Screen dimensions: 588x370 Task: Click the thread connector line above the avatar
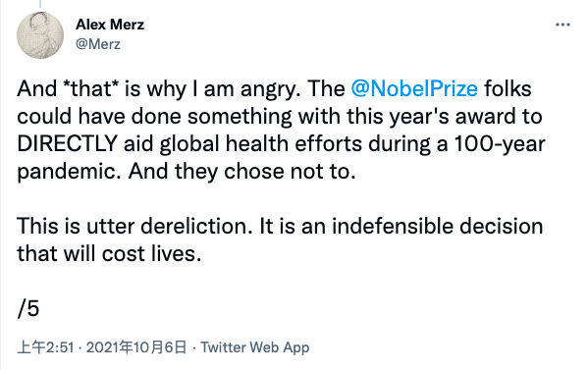click(x=40, y=4)
